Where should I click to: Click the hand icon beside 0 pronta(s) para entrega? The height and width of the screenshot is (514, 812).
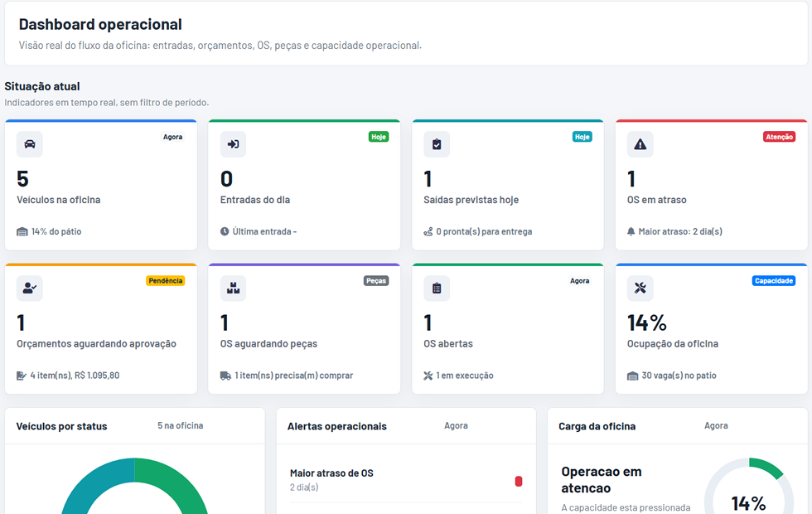pyautogui.click(x=428, y=231)
